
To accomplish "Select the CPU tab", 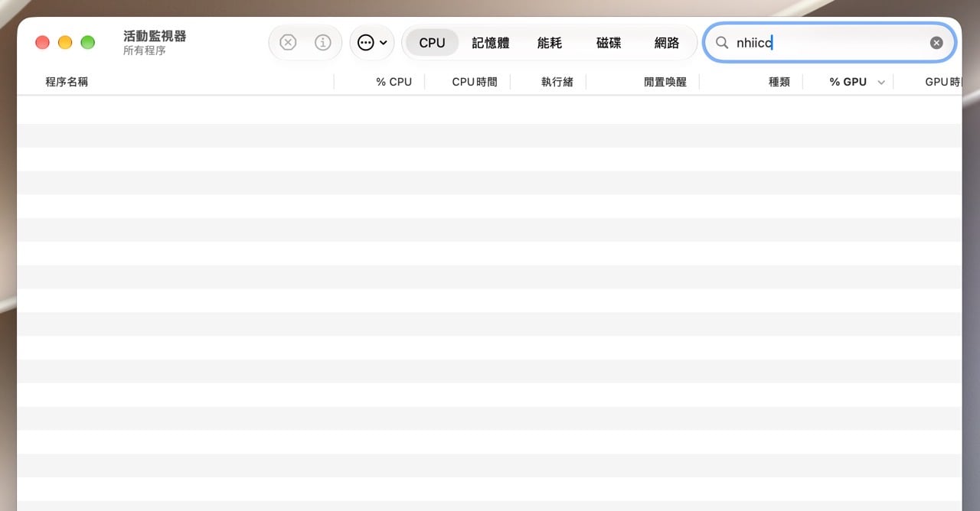I will click(x=432, y=43).
